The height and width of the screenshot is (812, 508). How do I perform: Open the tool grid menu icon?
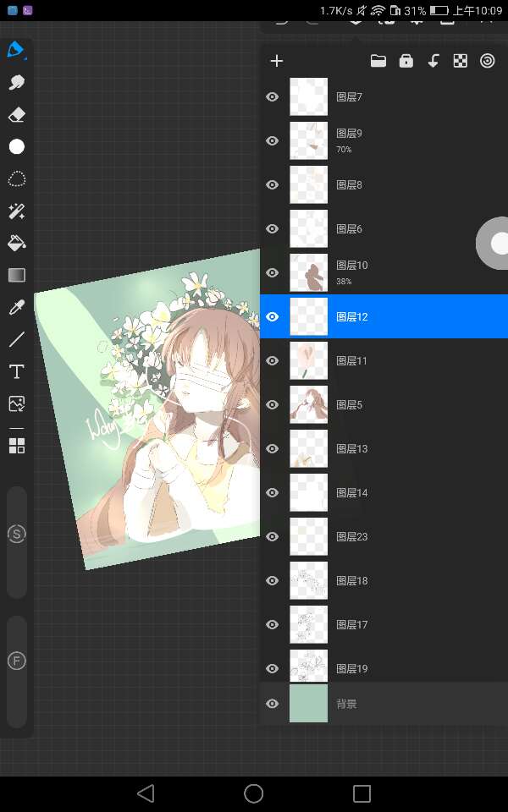click(17, 445)
